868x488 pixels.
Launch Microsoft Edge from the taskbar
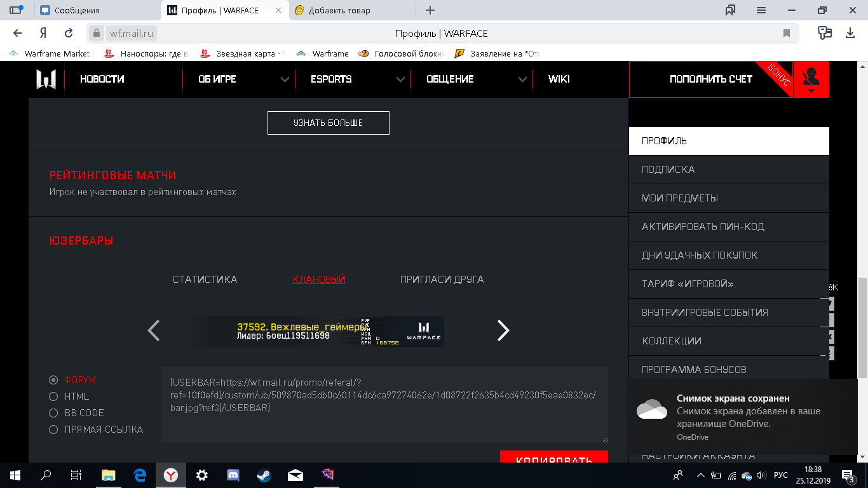coord(140,475)
